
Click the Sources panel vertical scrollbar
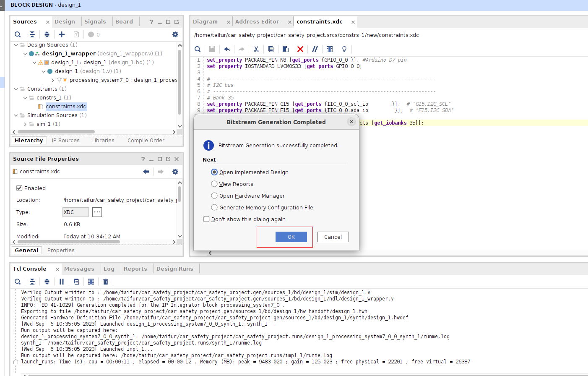pyautogui.click(x=180, y=82)
